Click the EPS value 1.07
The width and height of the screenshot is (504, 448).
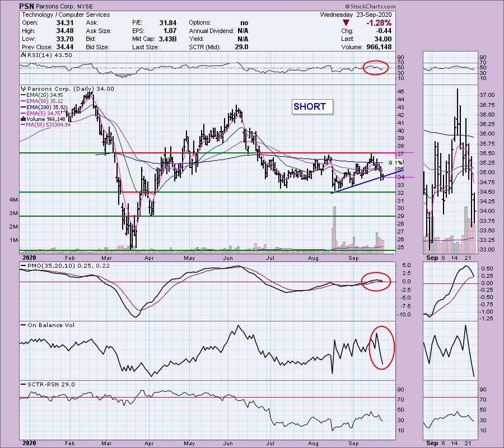click(x=170, y=31)
